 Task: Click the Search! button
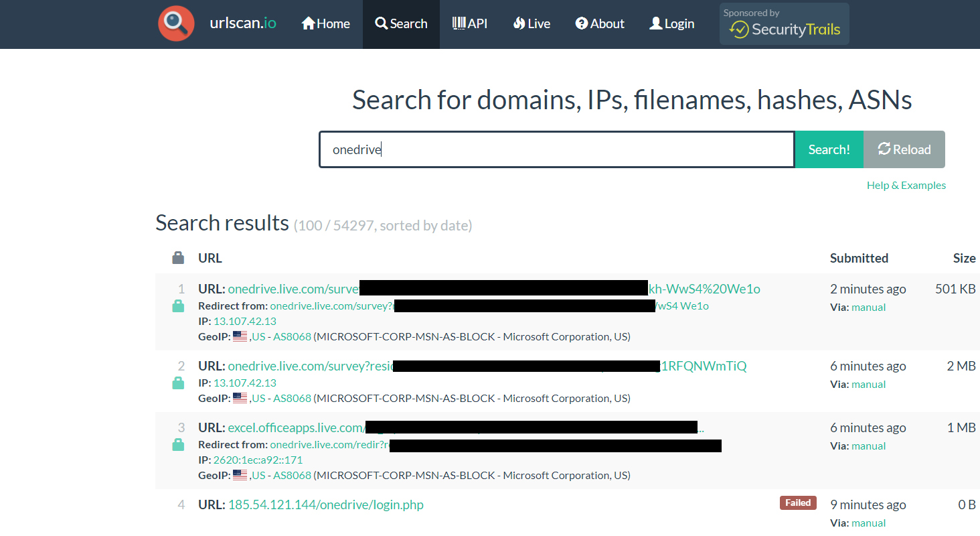point(829,149)
